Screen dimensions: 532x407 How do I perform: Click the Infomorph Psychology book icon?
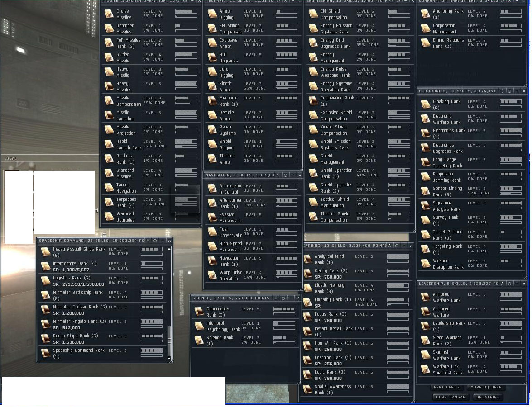tap(199, 326)
